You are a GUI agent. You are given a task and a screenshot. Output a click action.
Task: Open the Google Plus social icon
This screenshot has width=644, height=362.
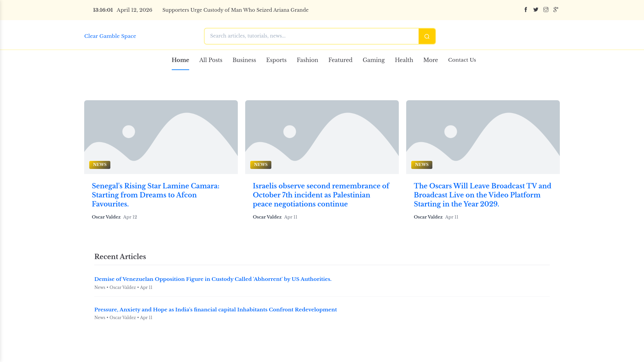[556, 10]
